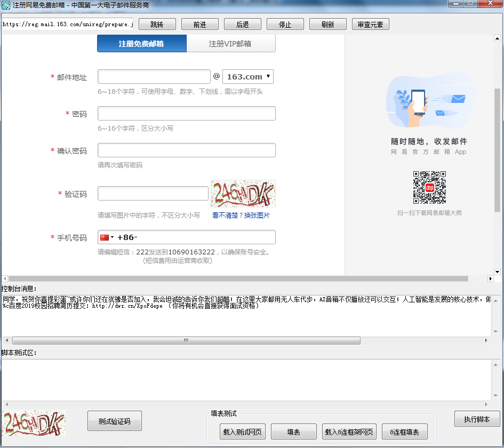Click the 停止 stop button
The height and width of the screenshot is (448, 504).
pos(285,25)
